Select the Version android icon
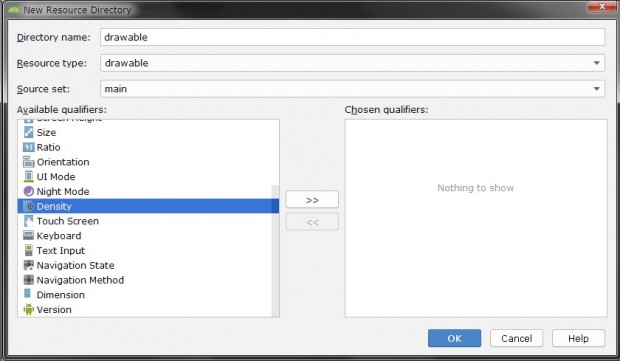 [x=28, y=309]
